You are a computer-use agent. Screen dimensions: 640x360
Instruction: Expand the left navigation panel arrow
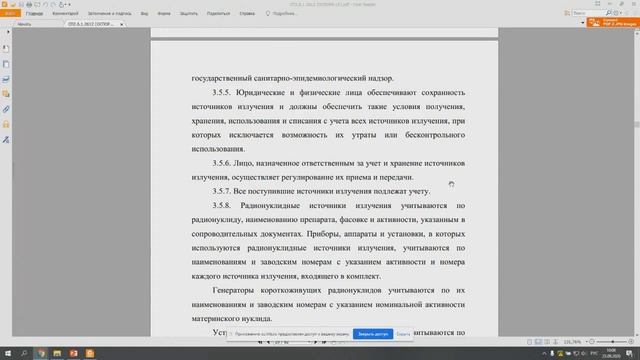click(x=8, y=31)
